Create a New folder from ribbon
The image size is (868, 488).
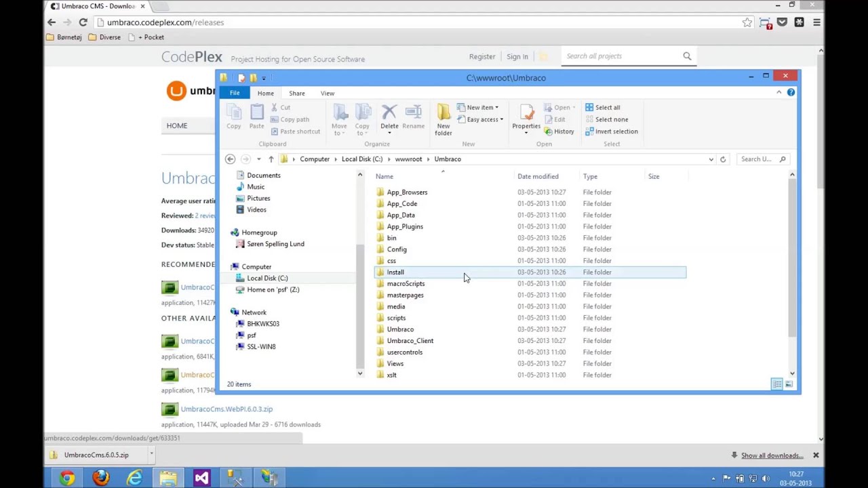(443, 119)
